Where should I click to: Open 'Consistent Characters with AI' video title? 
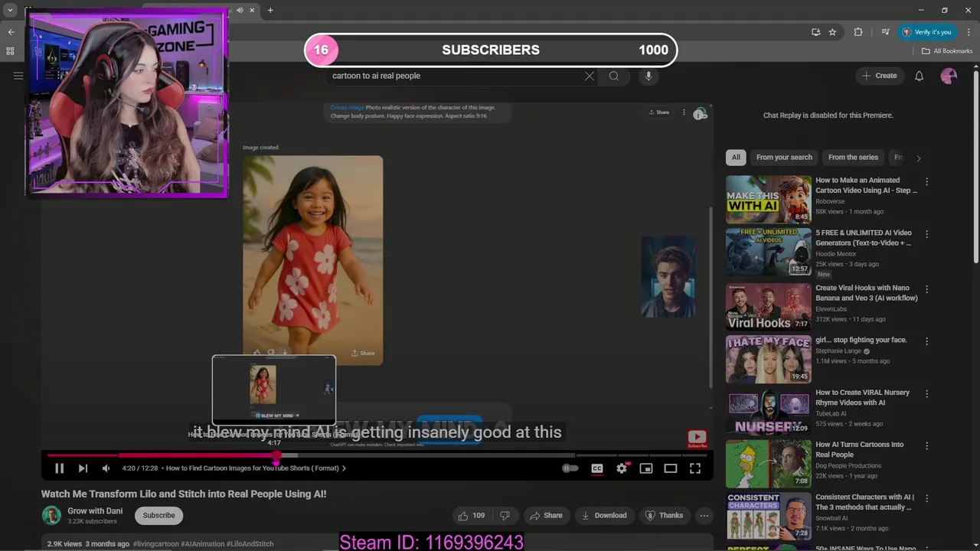point(864,502)
